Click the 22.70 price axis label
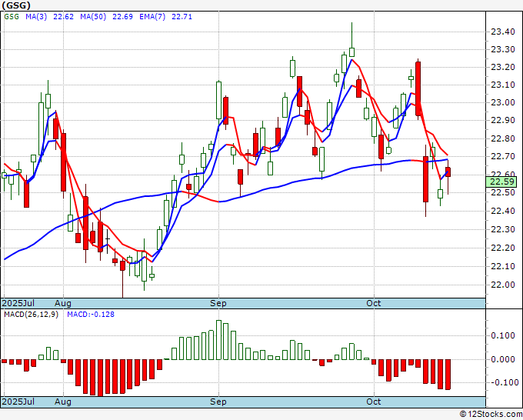The width and height of the screenshot is (523, 420). pyautogui.click(x=503, y=156)
